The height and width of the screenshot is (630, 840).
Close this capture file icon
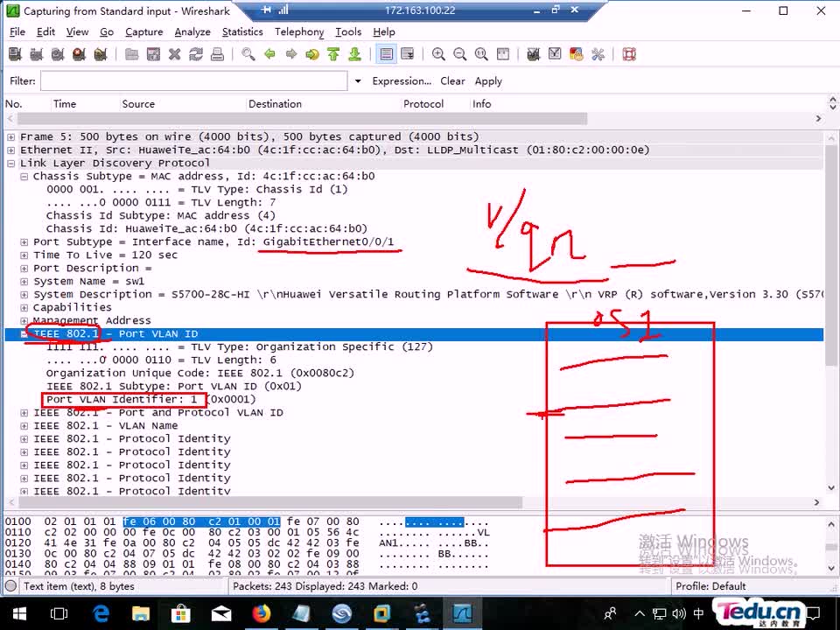[175, 54]
